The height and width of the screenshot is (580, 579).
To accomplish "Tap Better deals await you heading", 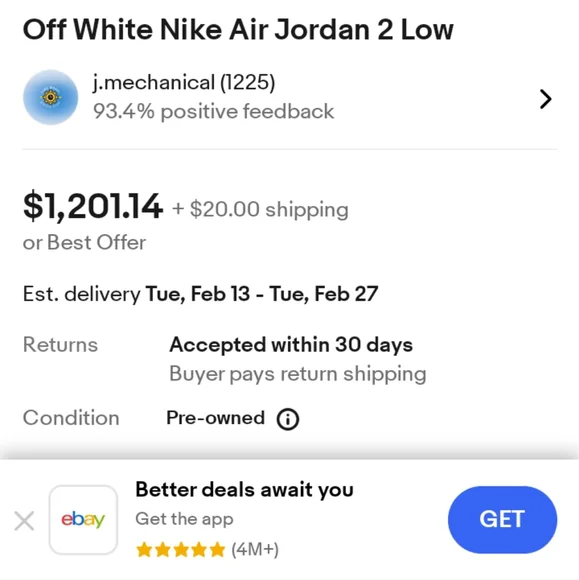I will pos(245,489).
